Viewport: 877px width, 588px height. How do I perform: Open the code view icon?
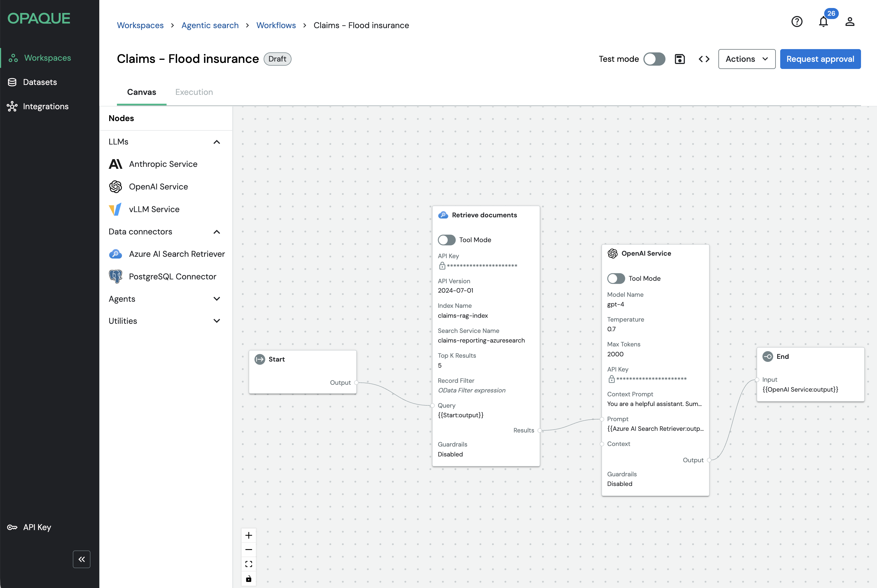pos(704,59)
